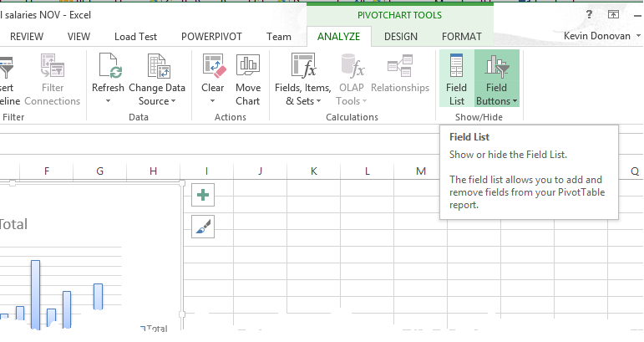Click the Field Buttons icon
The width and height of the screenshot is (644, 342).
[496, 66]
